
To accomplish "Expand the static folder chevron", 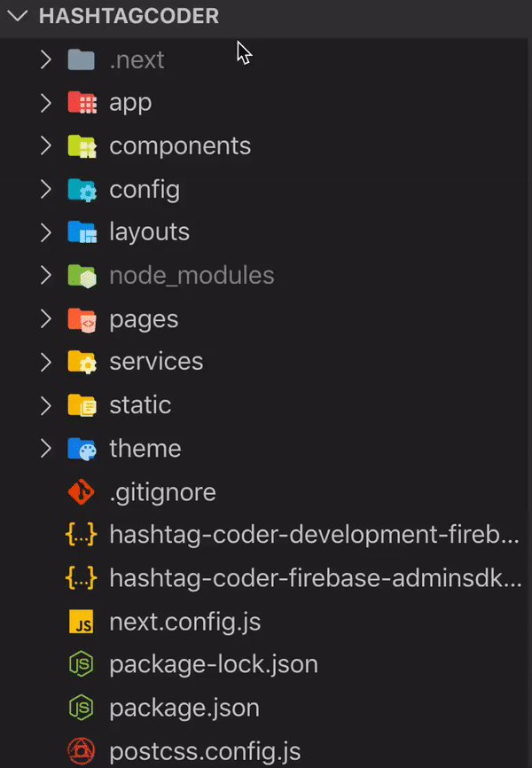I will pyautogui.click(x=46, y=405).
